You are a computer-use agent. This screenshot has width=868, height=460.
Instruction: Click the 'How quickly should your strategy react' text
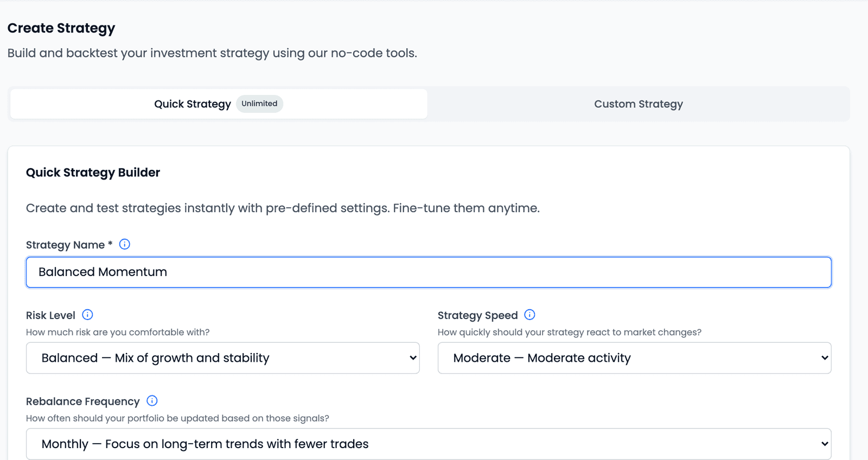click(570, 332)
